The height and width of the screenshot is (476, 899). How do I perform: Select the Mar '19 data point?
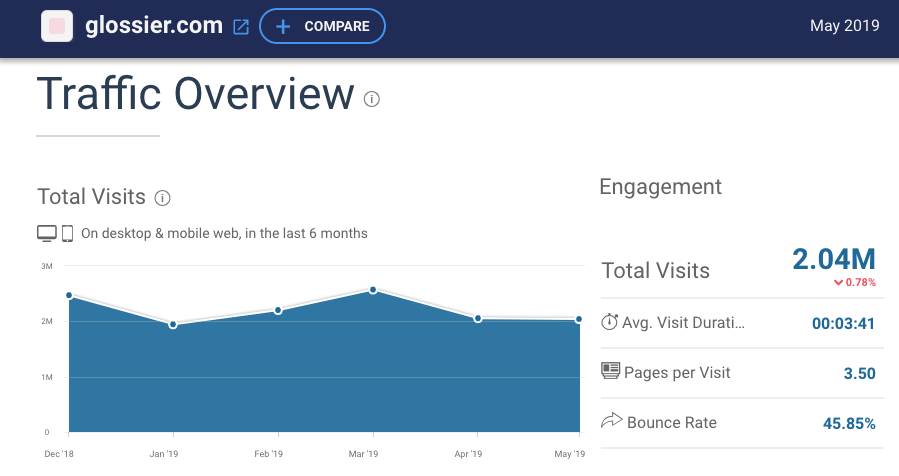click(x=373, y=290)
